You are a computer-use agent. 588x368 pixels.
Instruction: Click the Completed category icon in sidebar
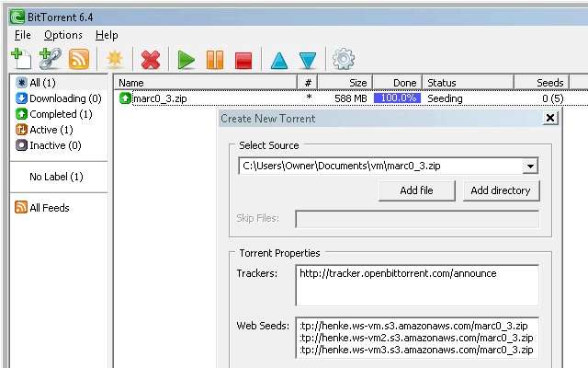[x=21, y=114]
